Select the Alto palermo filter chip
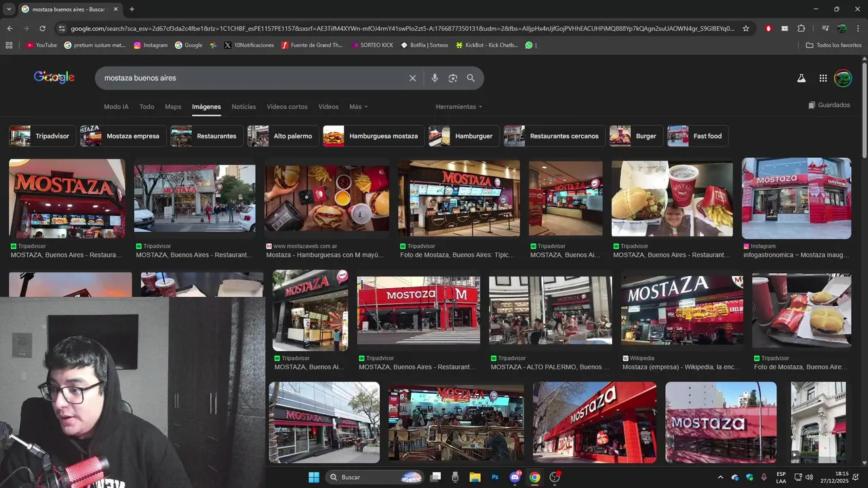 282,136
